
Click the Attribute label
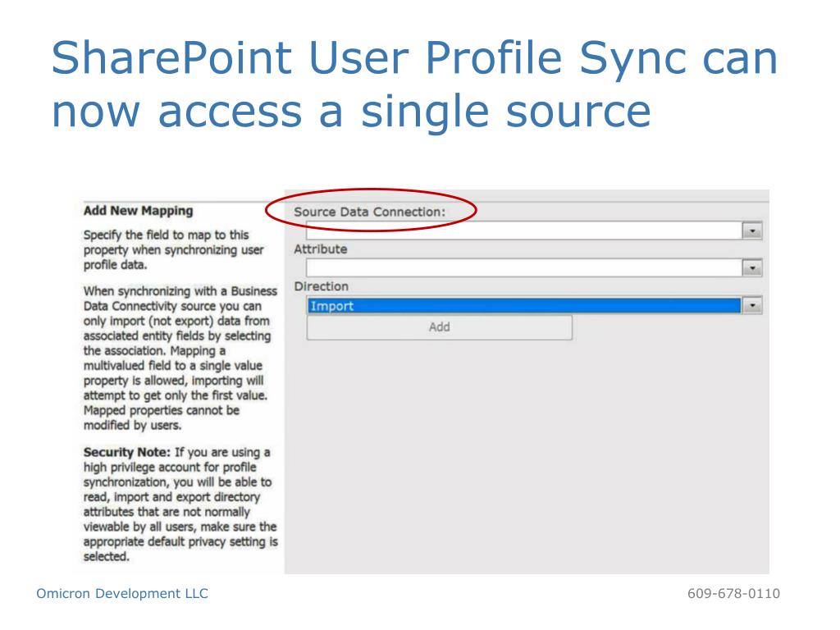tap(321, 249)
